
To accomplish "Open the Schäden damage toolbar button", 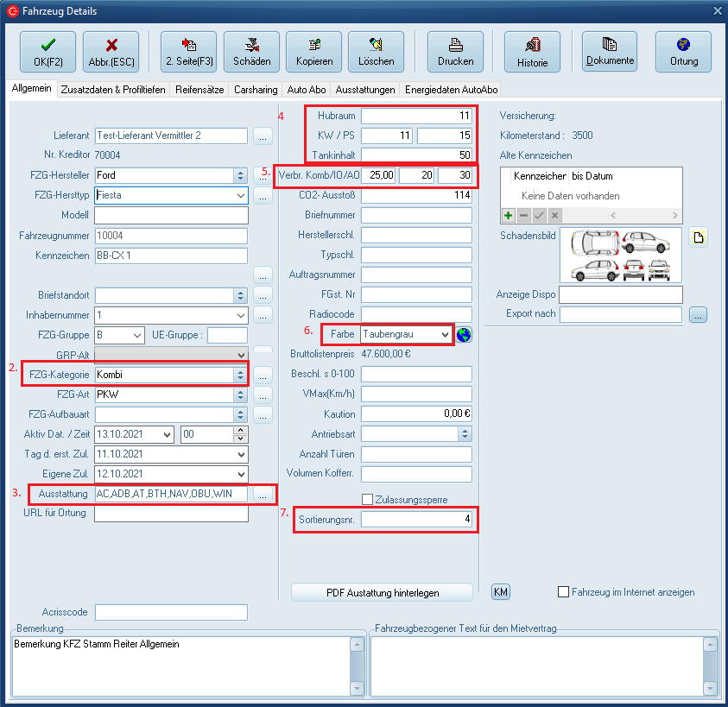I will (x=251, y=52).
